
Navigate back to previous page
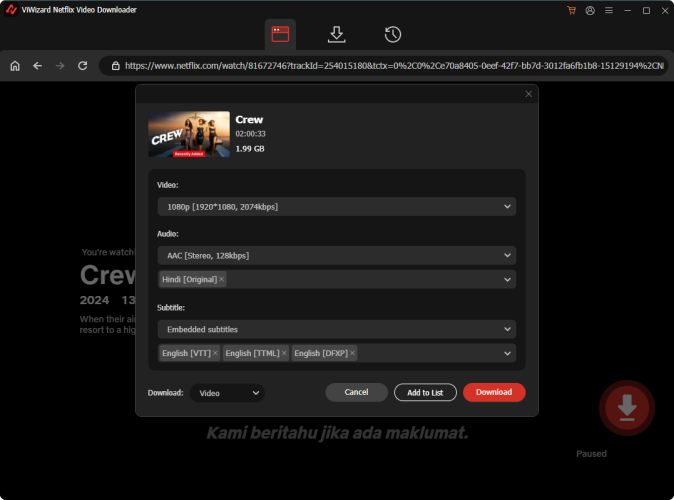[x=37, y=66]
